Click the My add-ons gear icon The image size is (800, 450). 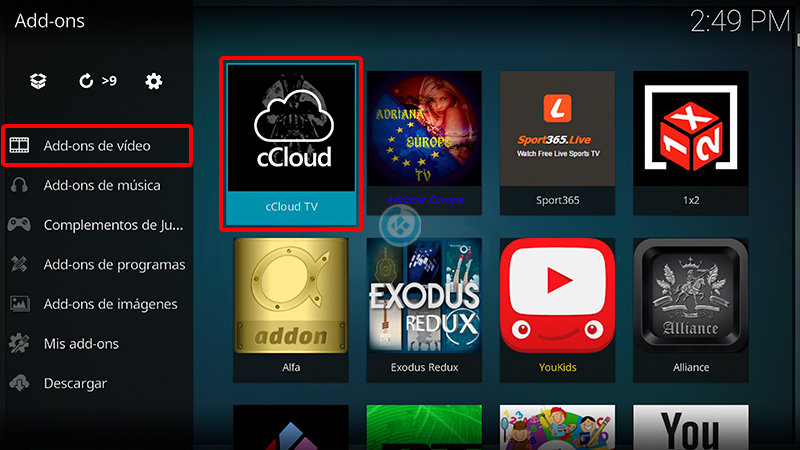tap(19, 343)
